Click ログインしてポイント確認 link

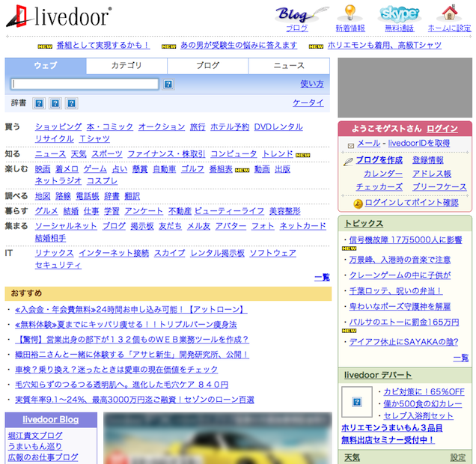tap(412, 203)
